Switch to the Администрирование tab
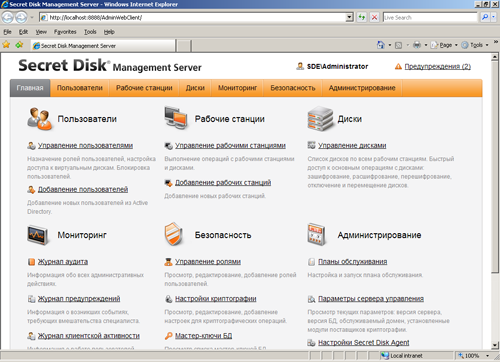 click(362, 88)
